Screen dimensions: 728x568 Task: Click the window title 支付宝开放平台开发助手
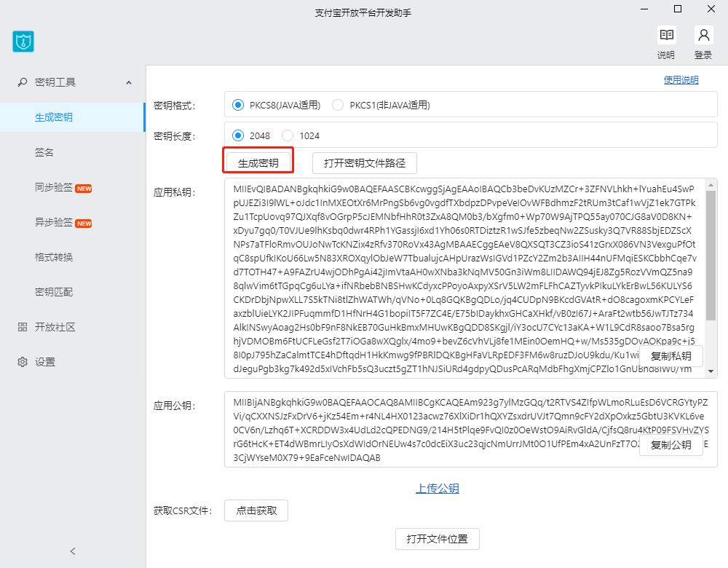pyautogui.click(x=363, y=12)
